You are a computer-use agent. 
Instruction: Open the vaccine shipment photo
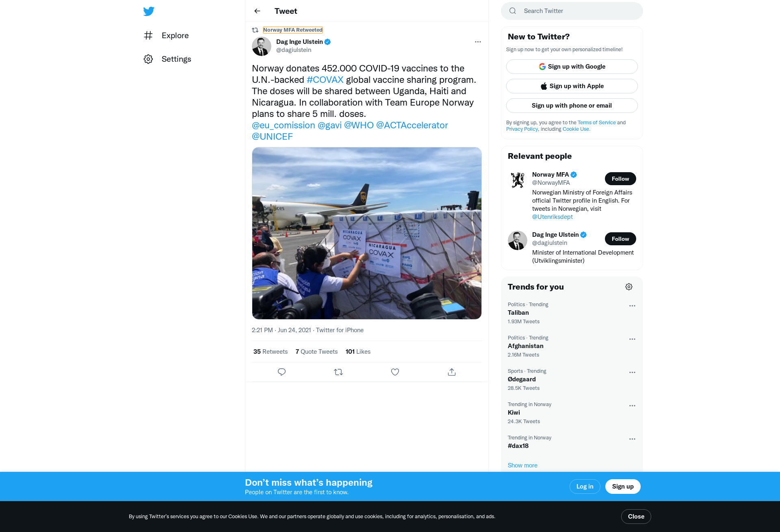point(366,233)
